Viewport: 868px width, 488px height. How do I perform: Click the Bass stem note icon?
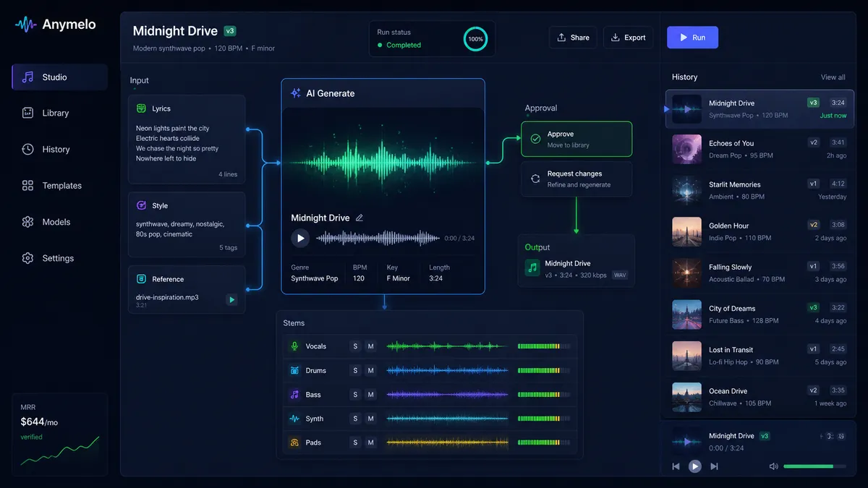tap(294, 395)
